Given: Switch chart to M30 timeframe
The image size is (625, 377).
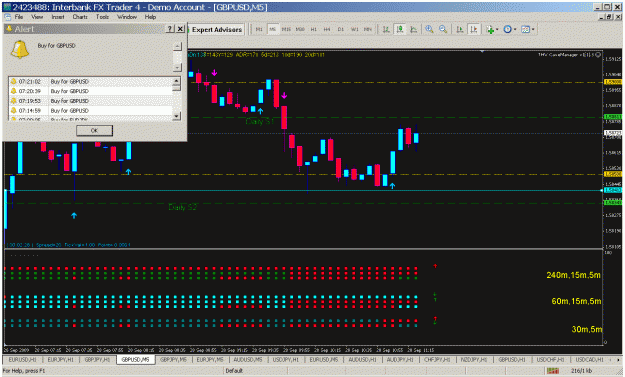Looking at the screenshot, I should pos(300,29).
